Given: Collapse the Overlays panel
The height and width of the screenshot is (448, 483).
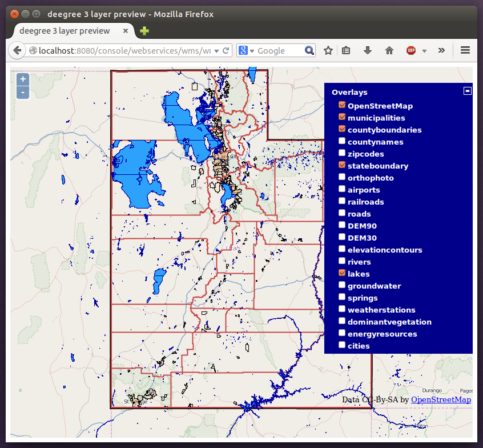Looking at the screenshot, I should (468, 90).
